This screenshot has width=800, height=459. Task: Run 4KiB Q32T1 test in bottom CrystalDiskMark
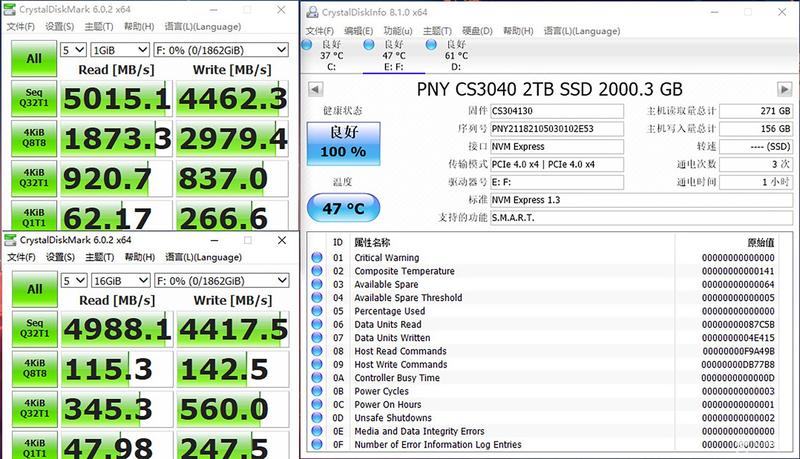35,409
